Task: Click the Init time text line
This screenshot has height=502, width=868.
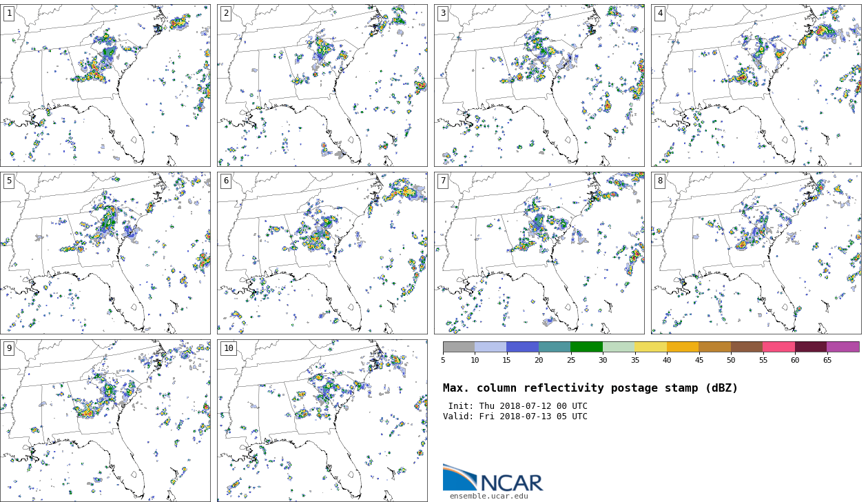Action: [517, 406]
